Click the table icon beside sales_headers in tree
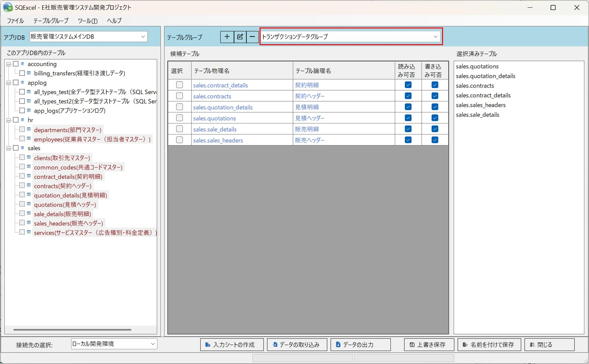This screenshot has height=364, width=589. [29, 222]
